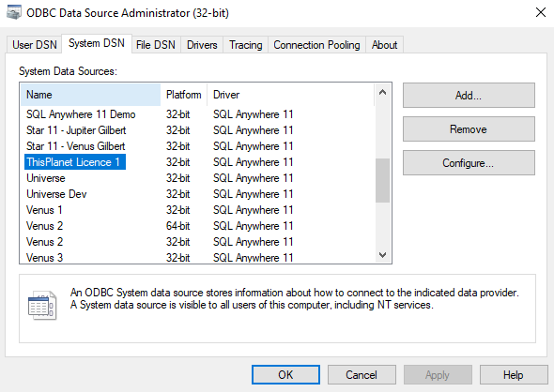Screen dimensions: 554x392
Task: Select SQL Anywhere 11 Demo data source
Action: click(x=81, y=114)
